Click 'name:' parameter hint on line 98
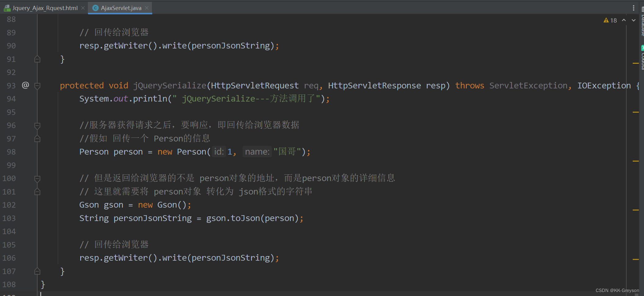The height and width of the screenshot is (296, 644). (257, 152)
